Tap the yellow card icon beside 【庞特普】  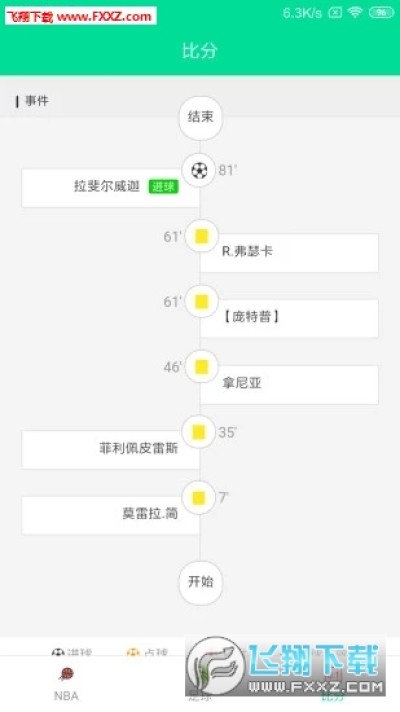(201, 302)
